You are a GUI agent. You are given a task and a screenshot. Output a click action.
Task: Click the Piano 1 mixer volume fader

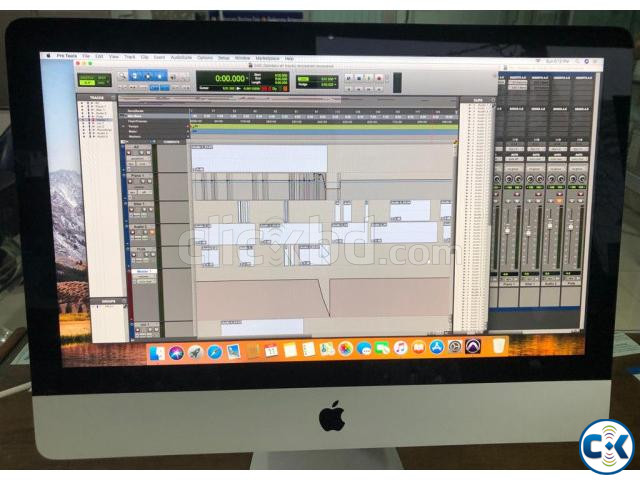pyautogui.click(x=507, y=231)
